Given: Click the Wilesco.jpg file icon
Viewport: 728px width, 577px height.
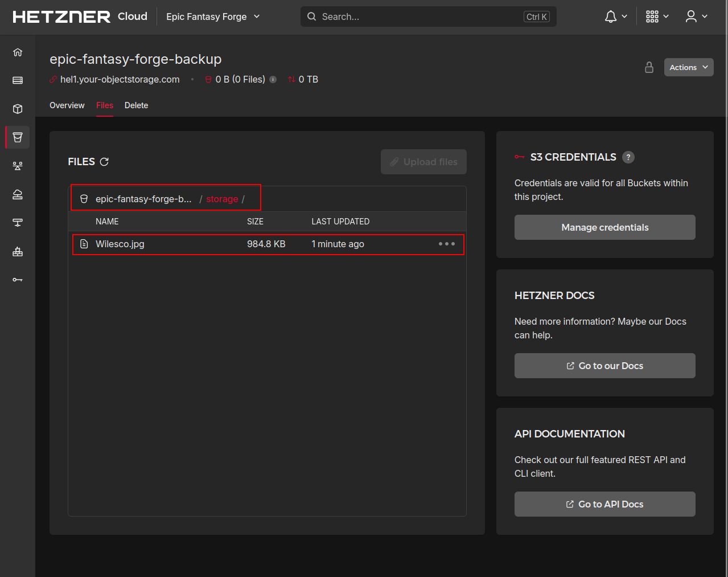Looking at the screenshot, I should [84, 244].
